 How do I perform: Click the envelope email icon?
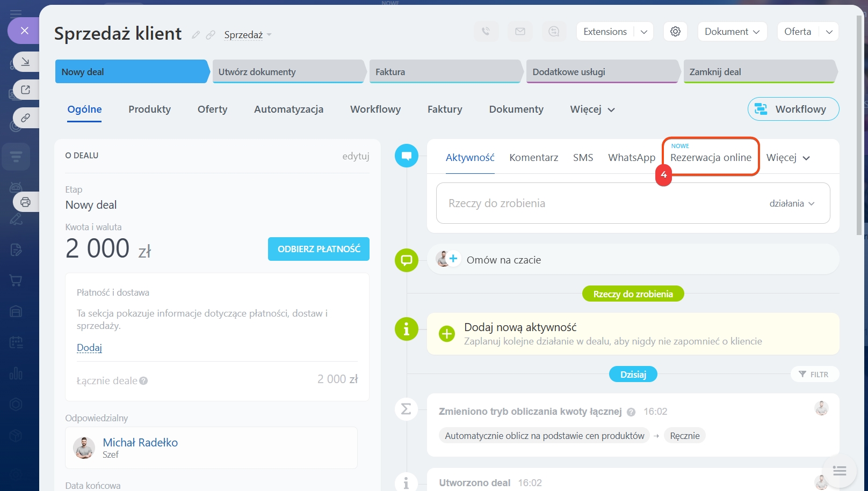[x=520, y=32]
